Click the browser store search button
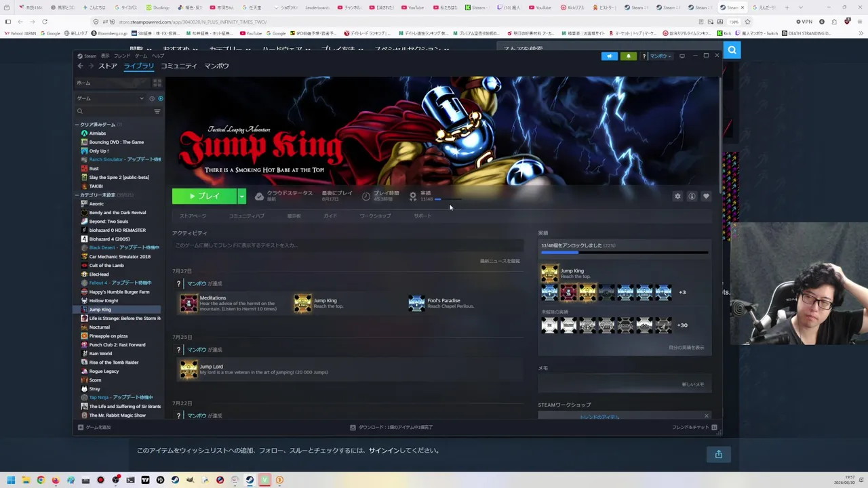This screenshot has width=868, height=488. tap(732, 50)
